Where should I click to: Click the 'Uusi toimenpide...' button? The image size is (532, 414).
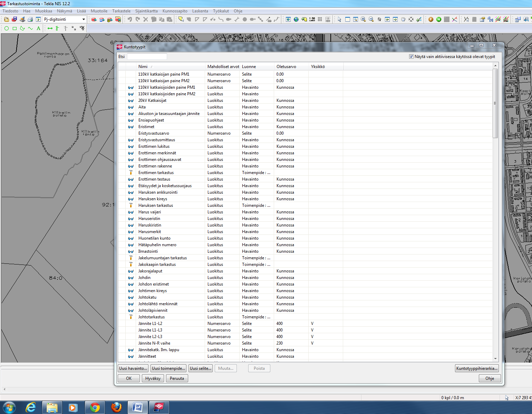[x=169, y=368]
